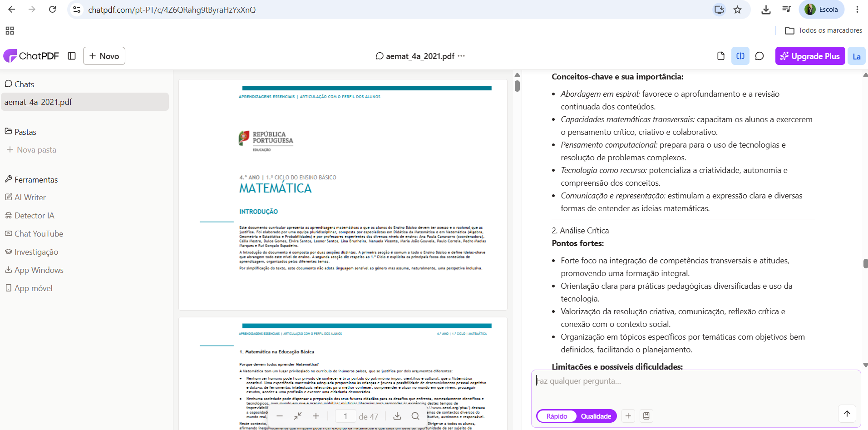Switch to chat-only view icon
Viewport: 868px width, 430px height.
click(x=759, y=56)
